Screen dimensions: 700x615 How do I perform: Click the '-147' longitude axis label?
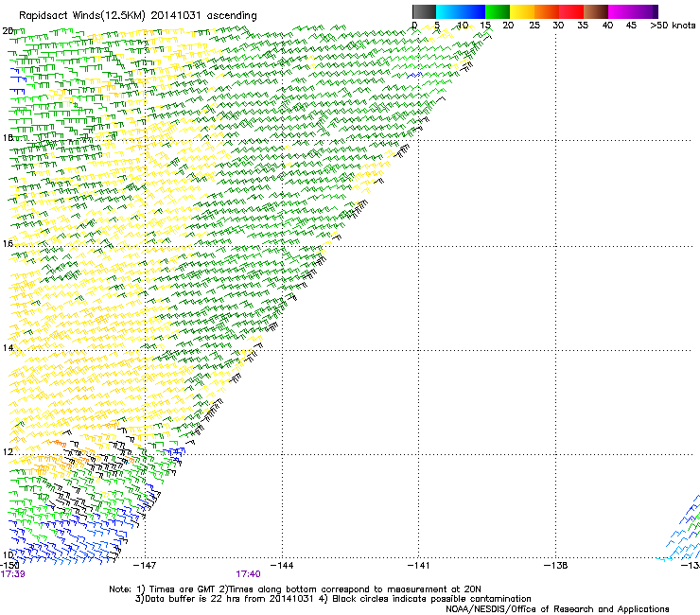(145, 566)
